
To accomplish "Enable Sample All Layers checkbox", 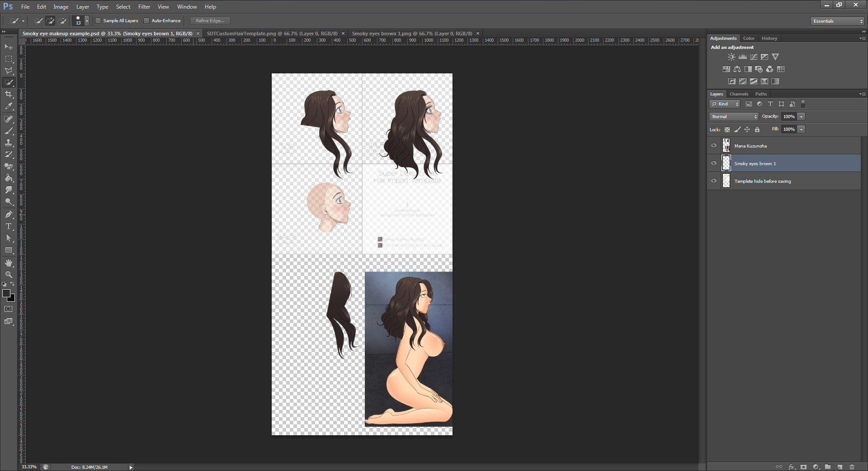I will pyautogui.click(x=98, y=21).
